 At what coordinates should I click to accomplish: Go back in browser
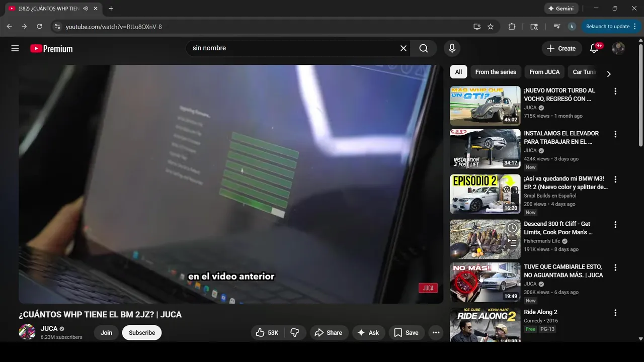coord(9,27)
